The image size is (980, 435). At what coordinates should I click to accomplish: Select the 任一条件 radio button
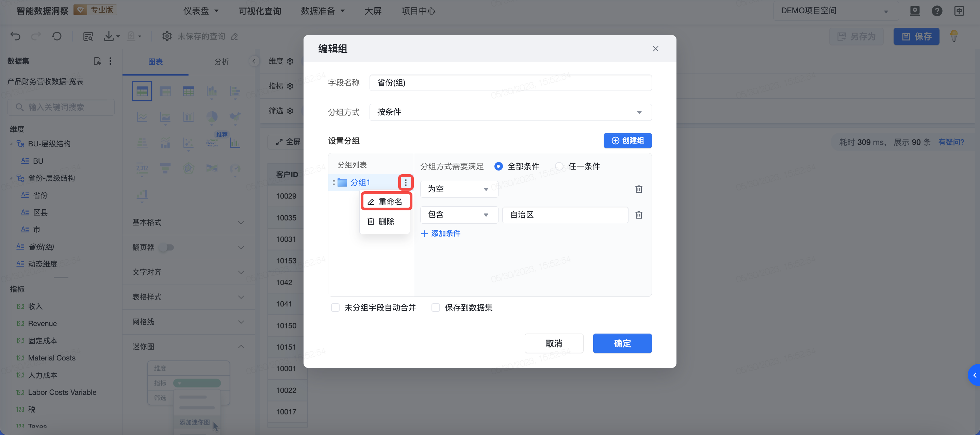coord(559,166)
